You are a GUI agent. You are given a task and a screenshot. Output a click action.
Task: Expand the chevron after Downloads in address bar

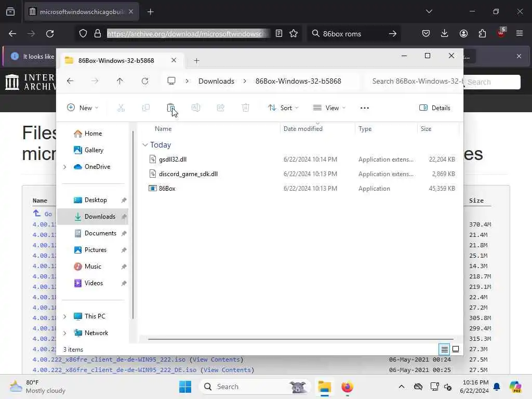245,81
